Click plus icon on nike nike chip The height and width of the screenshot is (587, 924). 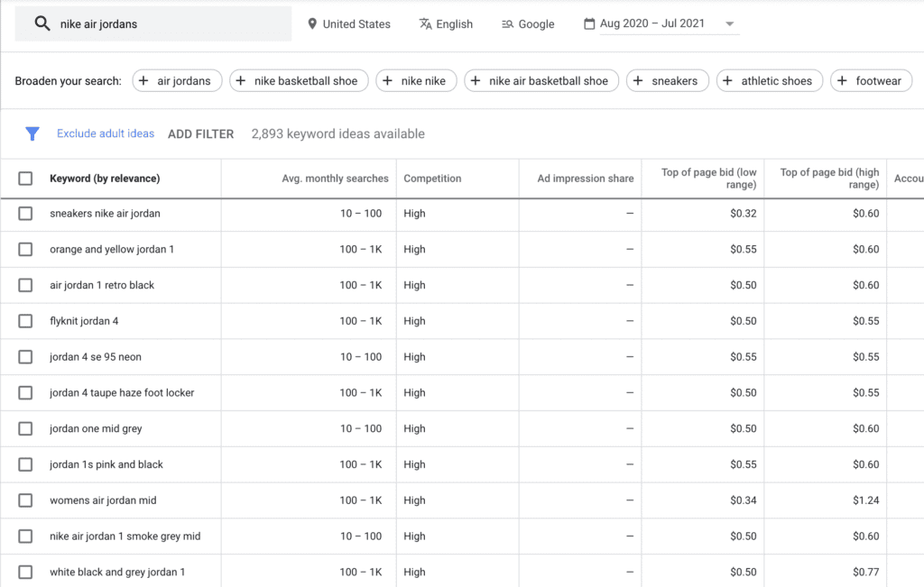click(x=387, y=80)
